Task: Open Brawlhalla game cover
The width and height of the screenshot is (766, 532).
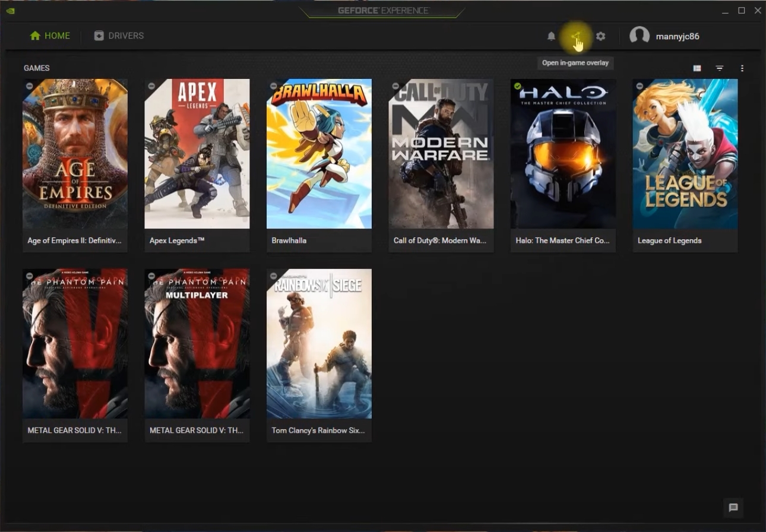Action: click(319, 154)
